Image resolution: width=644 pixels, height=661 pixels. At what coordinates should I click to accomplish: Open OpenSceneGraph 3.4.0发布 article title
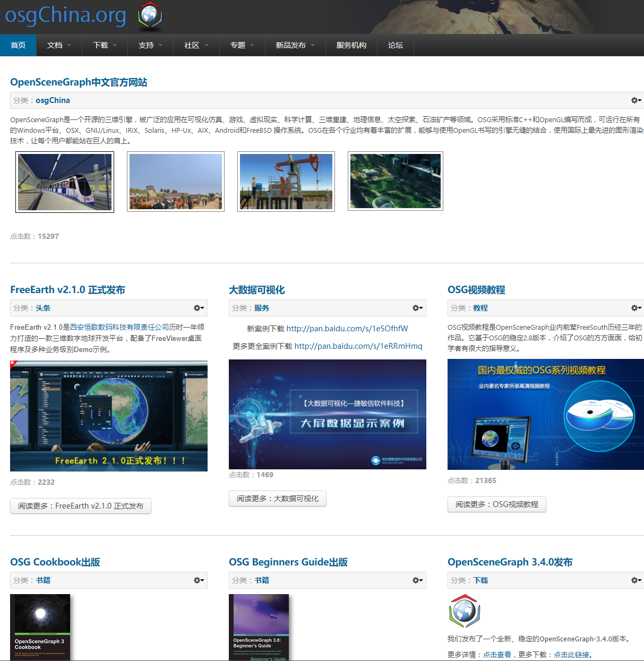tap(510, 562)
